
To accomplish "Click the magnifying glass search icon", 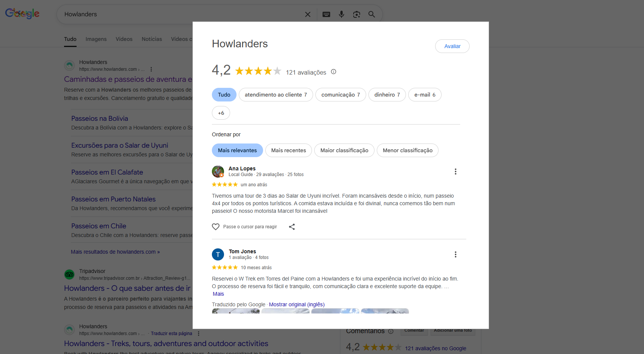I will (x=371, y=14).
